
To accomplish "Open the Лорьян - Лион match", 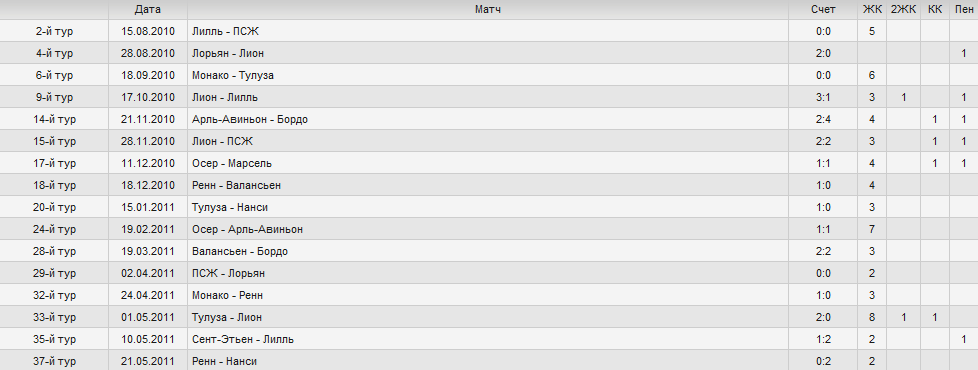I will [228, 53].
